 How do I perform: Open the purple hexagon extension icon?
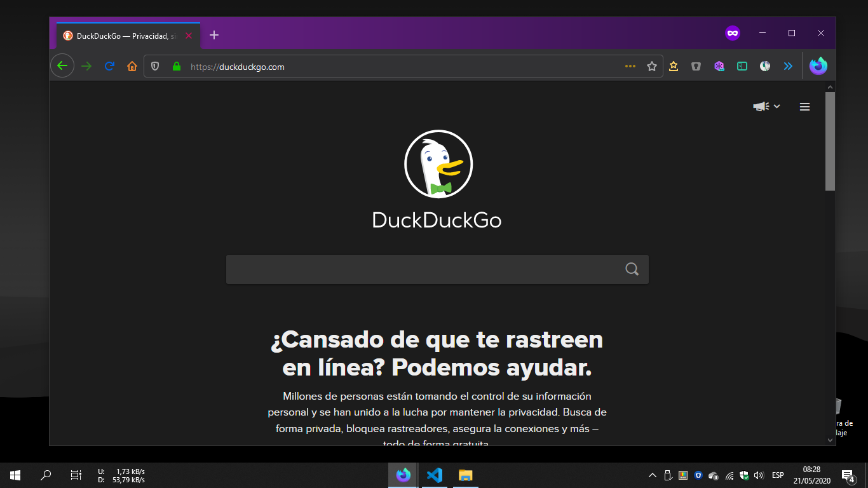click(719, 66)
